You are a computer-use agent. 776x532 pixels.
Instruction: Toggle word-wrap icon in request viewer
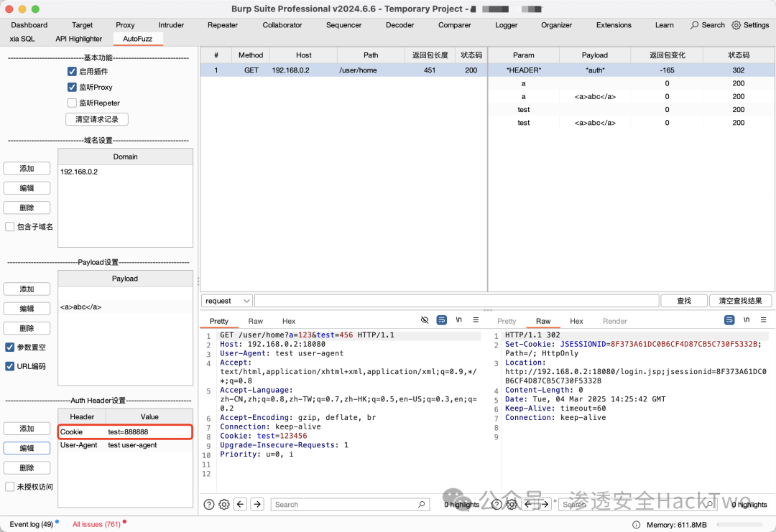pos(441,320)
